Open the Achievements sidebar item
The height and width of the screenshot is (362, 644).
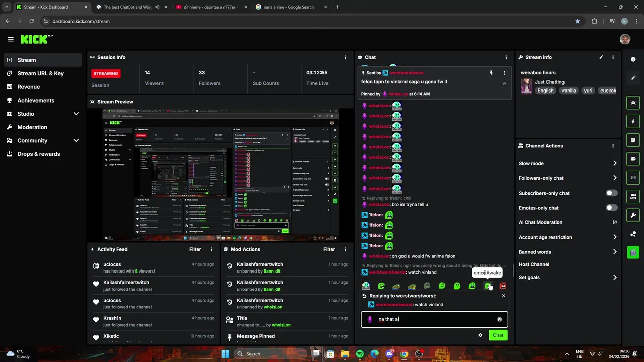point(43,100)
